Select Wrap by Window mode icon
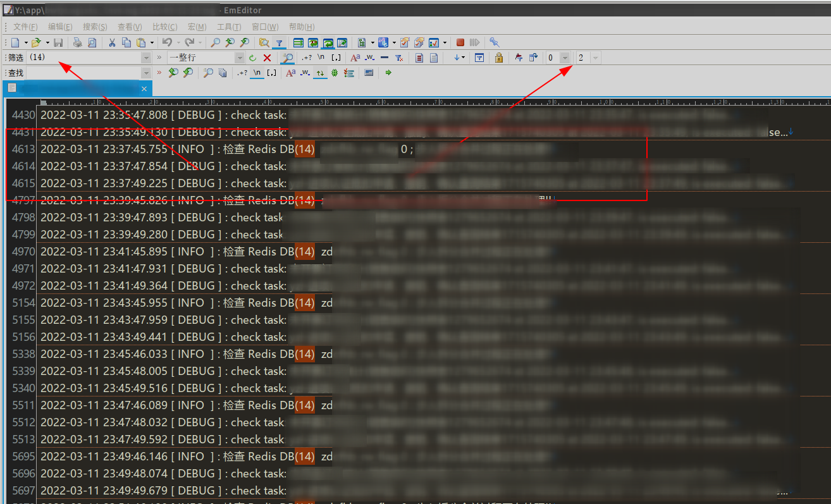The image size is (831, 504). click(328, 42)
